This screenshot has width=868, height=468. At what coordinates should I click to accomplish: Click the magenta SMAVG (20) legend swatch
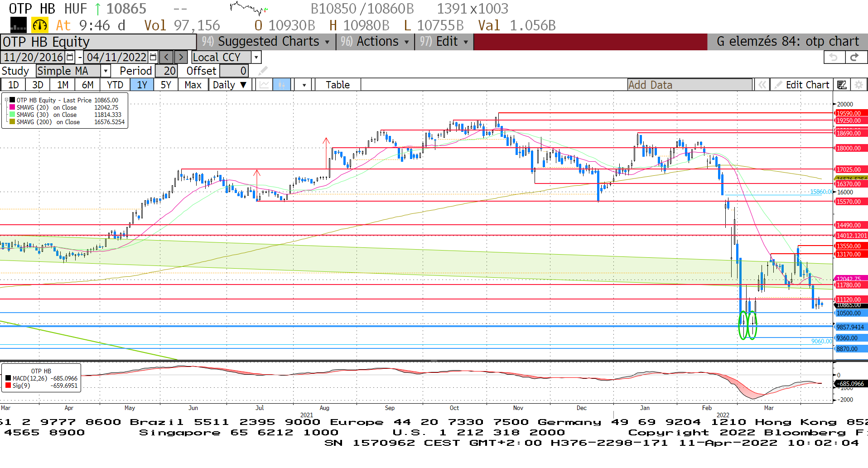[x=12, y=107]
